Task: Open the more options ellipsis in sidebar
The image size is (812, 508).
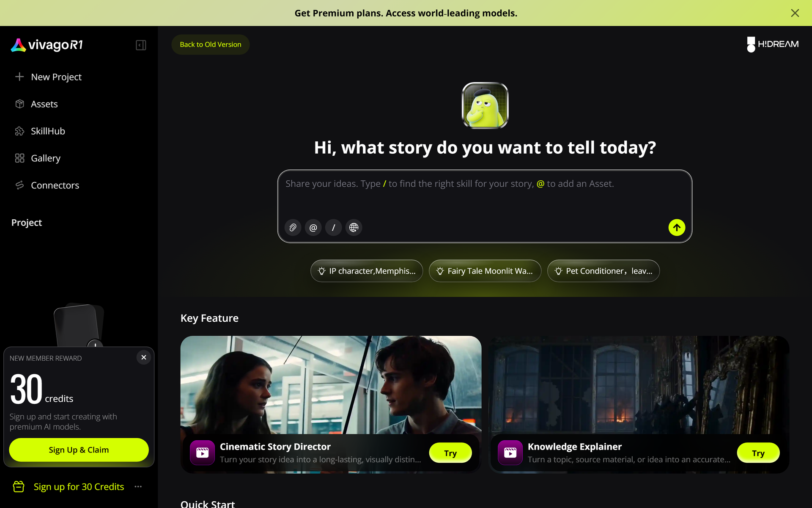Action: click(138, 487)
